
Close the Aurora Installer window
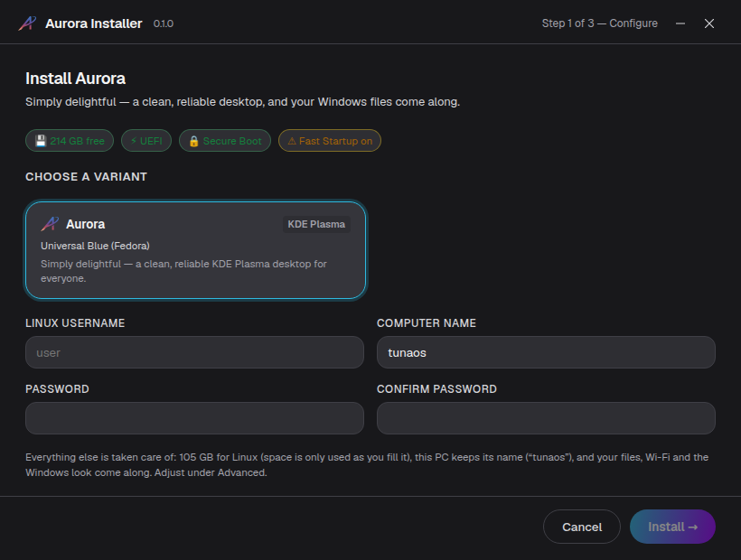coord(708,23)
